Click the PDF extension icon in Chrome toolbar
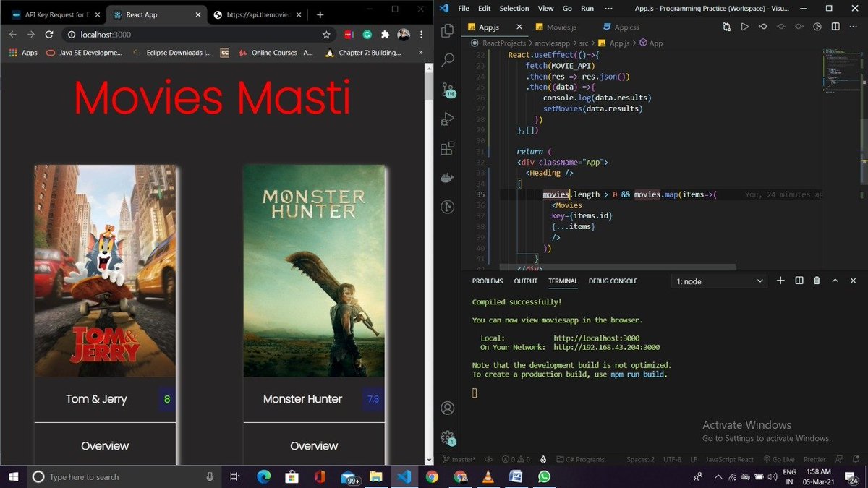 click(x=349, y=34)
